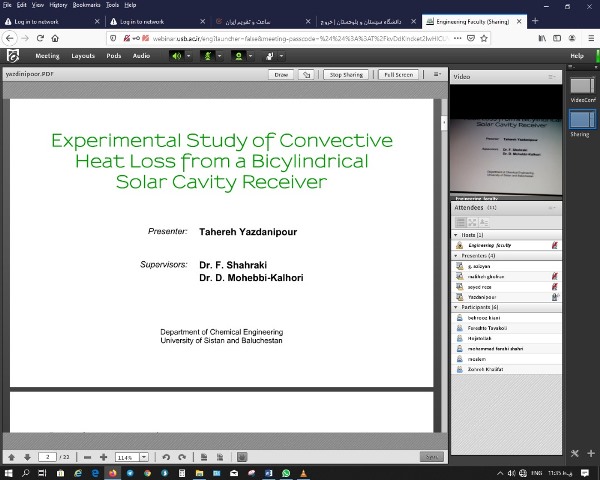
Task: Click the Full Screen button
Action: (x=398, y=75)
